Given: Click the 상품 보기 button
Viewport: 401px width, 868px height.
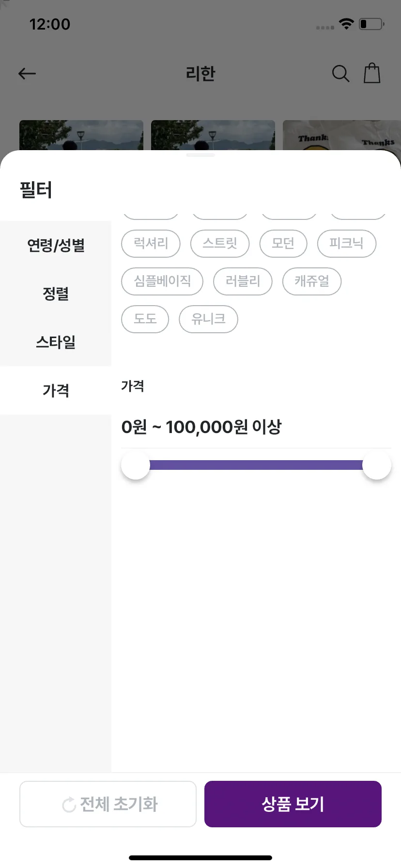Looking at the screenshot, I should (293, 804).
